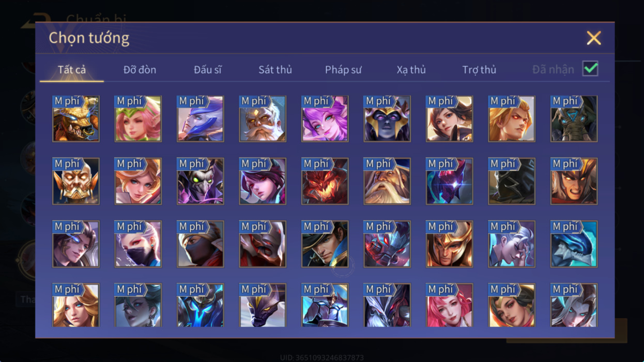The width and height of the screenshot is (644, 362).
Task: Select the dark panther hero portrait
Action: pyautogui.click(x=263, y=305)
